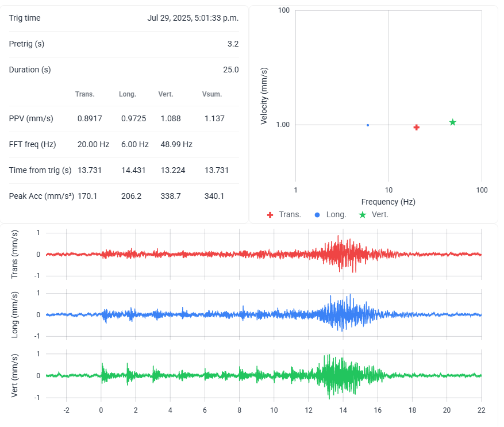Click the Vsum. Peak Acc value 340.1
The image size is (504, 427).
pos(214,196)
